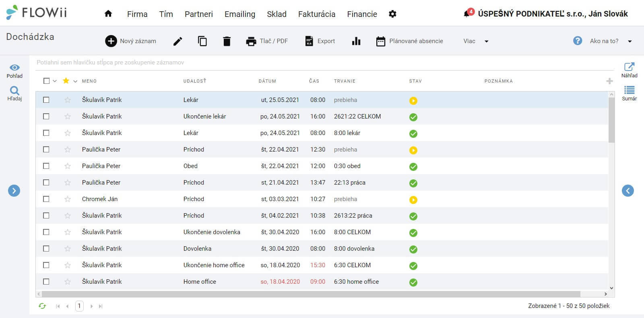This screenshot has width=644, height=318.
Task: Open the settings gear in the top menu
Action: pyautogui.click(x=392, y=14)
